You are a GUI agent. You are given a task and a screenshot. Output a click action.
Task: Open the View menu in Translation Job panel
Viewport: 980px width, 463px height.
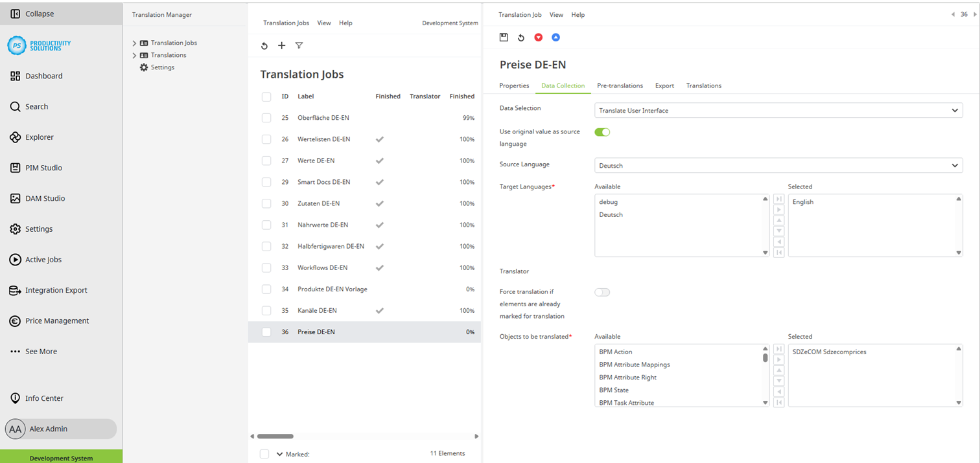(556, 14)
